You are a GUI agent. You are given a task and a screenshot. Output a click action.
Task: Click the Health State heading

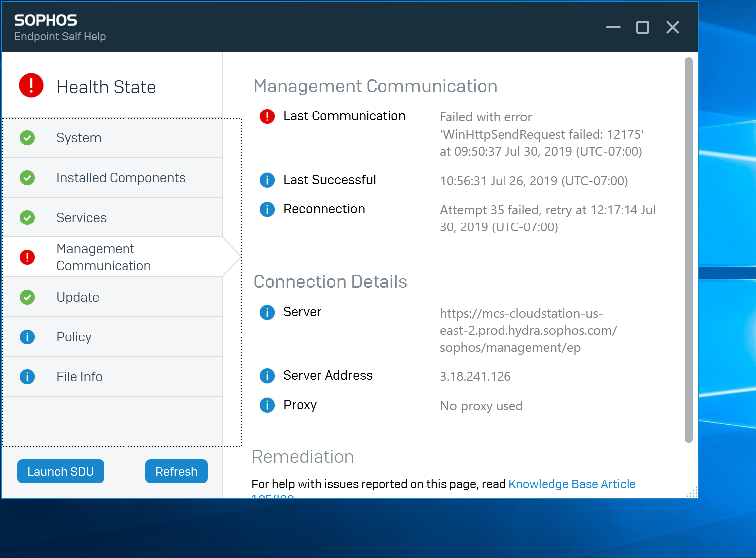click(106, 87)
